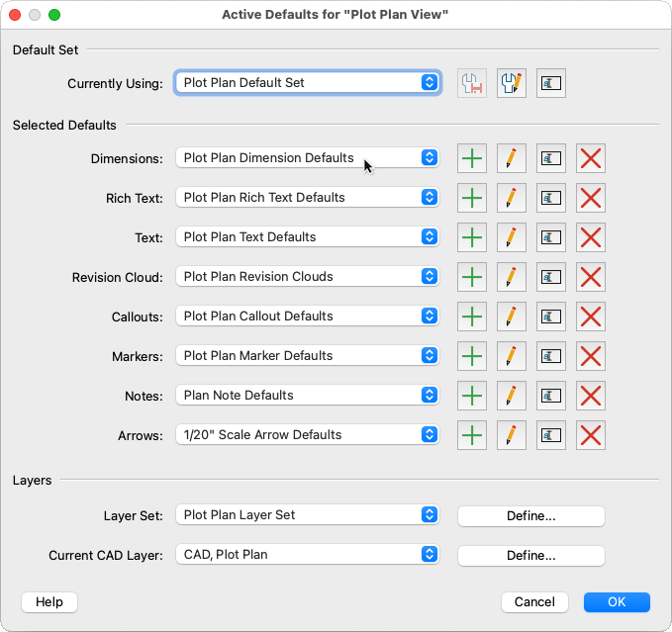Image resolution: width=672 pixels, height=632 pixels.
Task: Edit Arrows default
Action: (512, 435)
